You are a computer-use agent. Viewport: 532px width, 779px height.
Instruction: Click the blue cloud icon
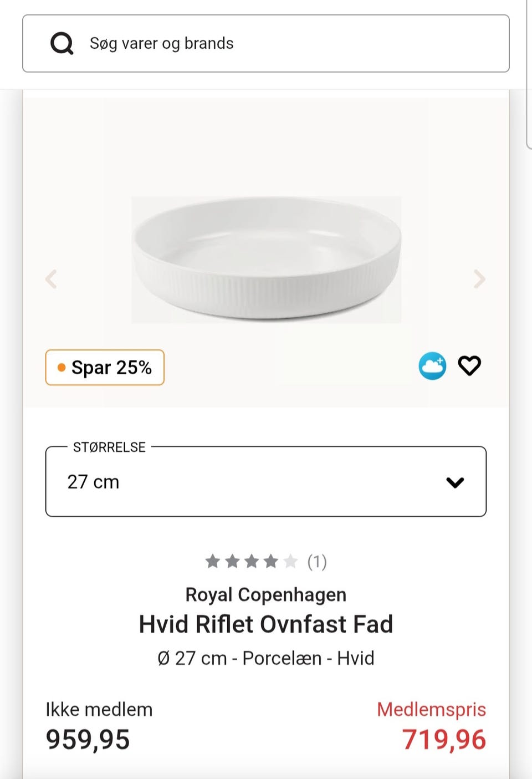click(432, 366)
